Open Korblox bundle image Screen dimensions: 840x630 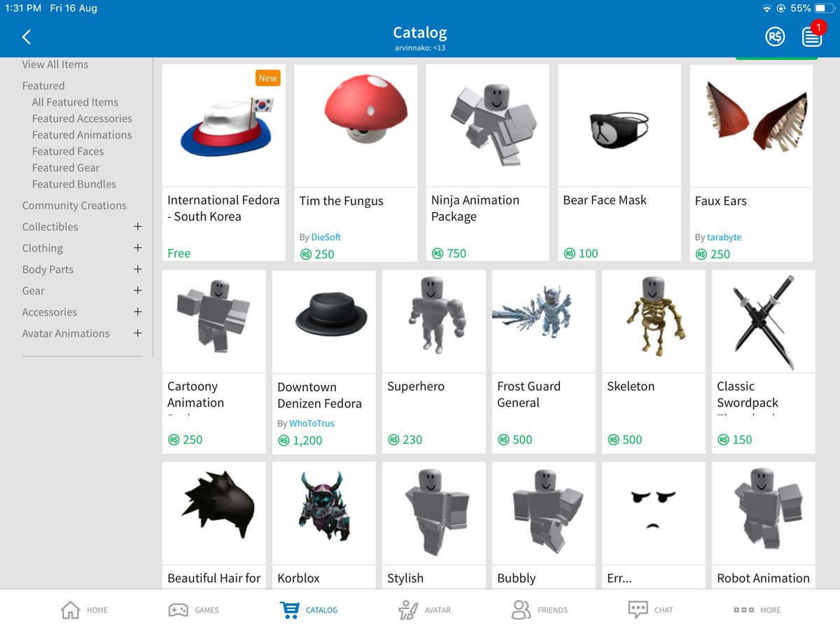tap(324, 513)
